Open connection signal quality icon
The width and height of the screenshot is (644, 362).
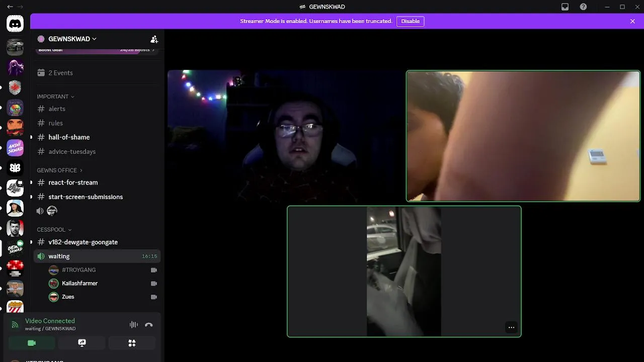coord(15,325)
